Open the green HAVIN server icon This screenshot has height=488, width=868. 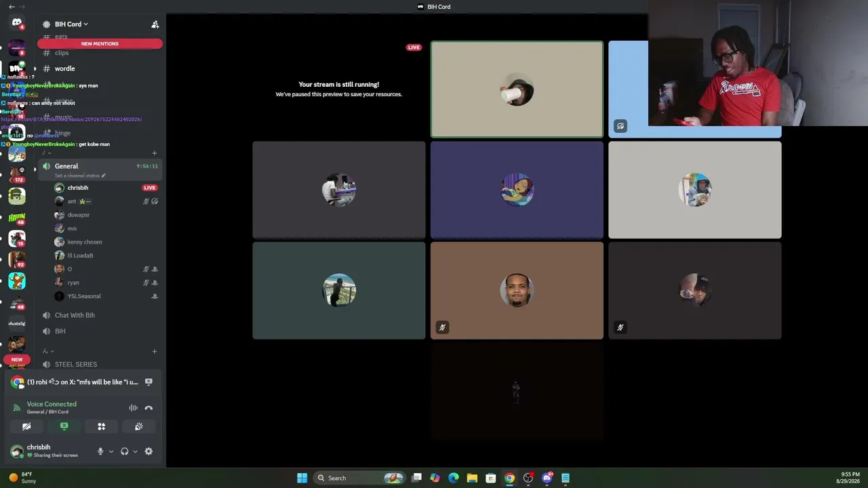(x=17, y=218)
